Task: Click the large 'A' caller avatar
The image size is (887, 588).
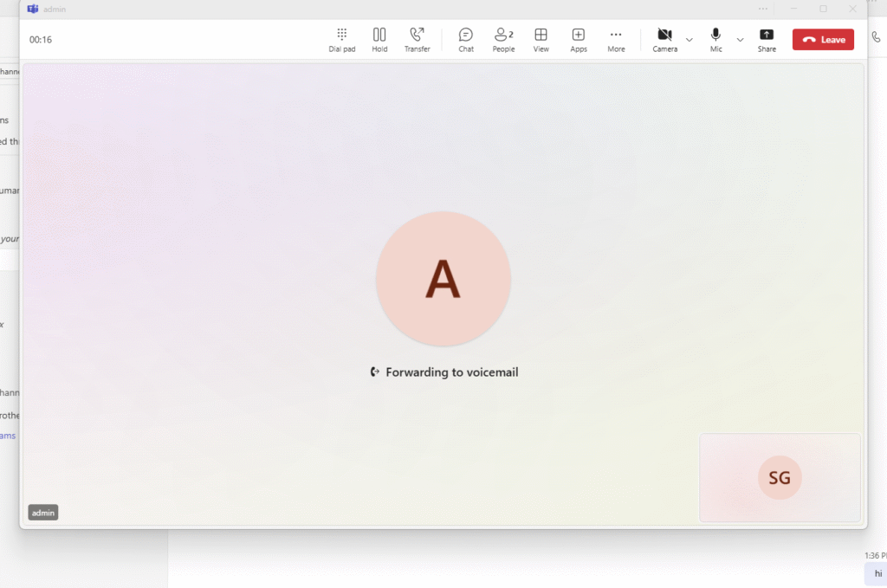Action: [x=443, y=279]
